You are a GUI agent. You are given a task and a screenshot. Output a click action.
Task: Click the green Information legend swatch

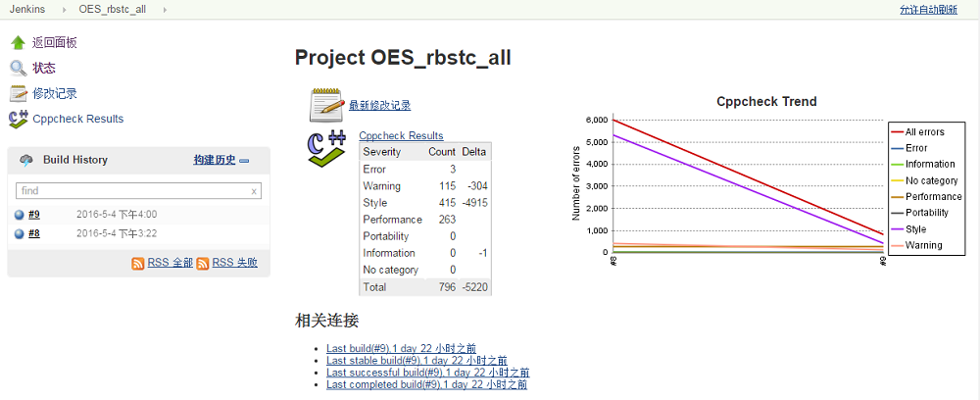(897, 165)
